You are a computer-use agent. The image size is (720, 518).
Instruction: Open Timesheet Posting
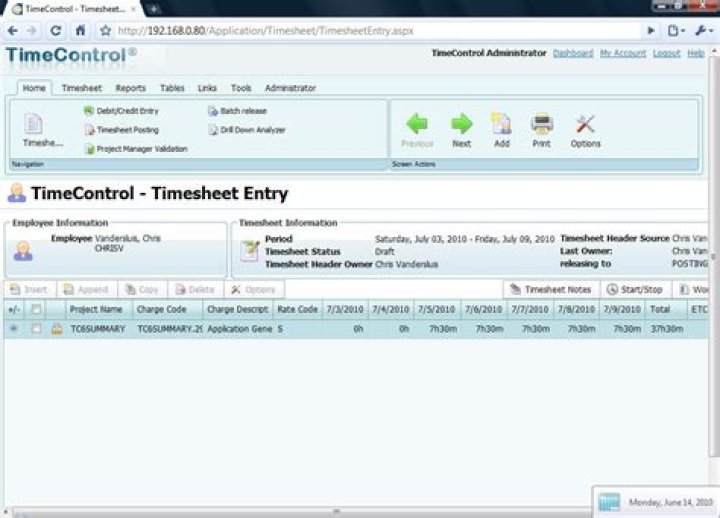click(122, 130)
